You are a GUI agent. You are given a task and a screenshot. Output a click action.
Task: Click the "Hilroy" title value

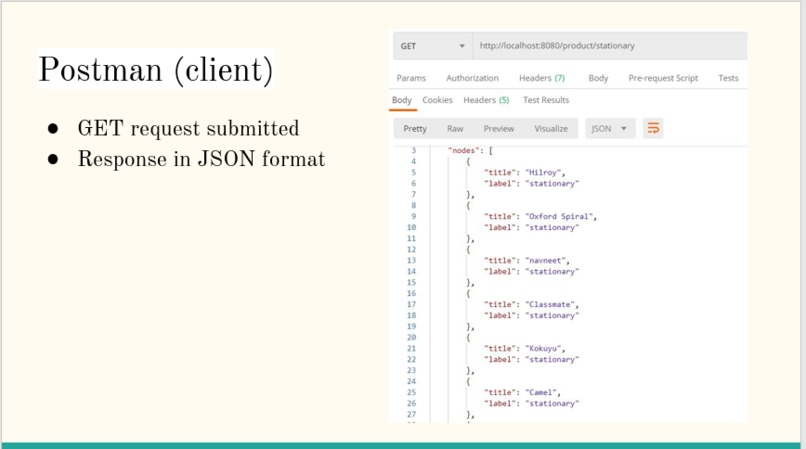tap(544, 173)
